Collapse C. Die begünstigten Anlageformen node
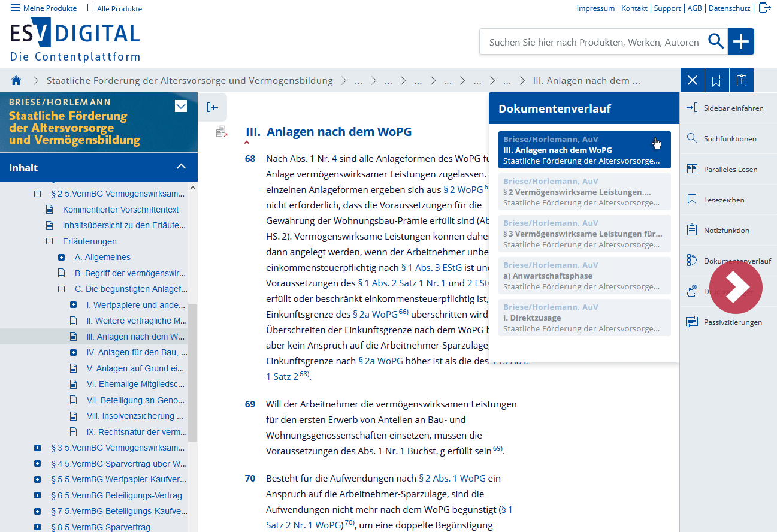The width and height of the screenshot is (777, 532). click(61, 289)
